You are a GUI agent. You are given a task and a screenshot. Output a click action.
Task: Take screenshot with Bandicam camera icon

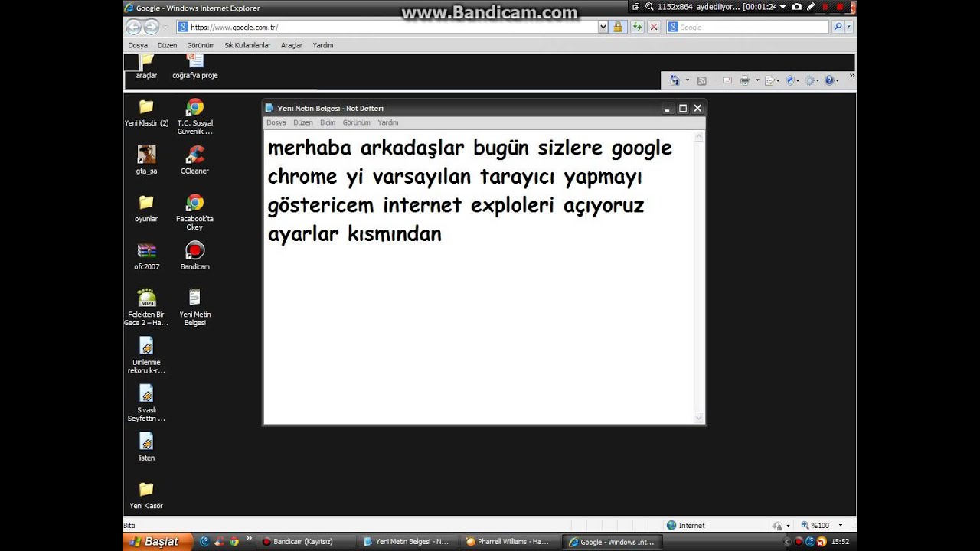click(797, 7)
